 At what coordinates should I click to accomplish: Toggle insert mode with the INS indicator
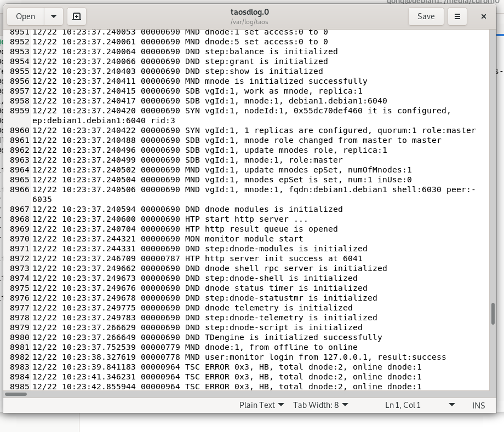[x=478, y=405]
